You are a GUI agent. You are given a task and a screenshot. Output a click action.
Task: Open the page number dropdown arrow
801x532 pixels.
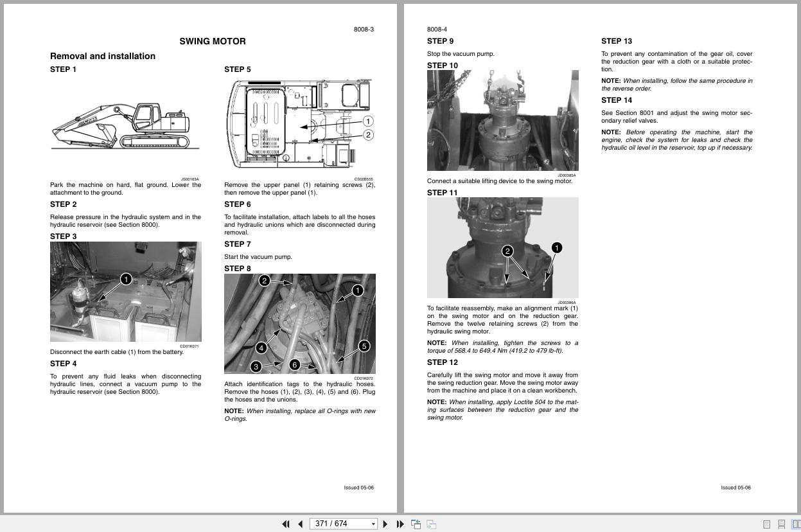click(373, 524)
